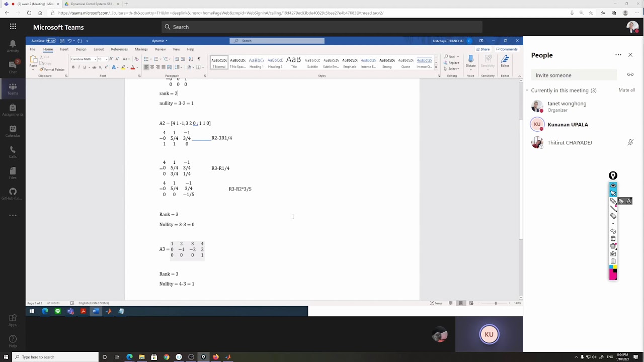This screenshot has width=644, height=362.
Task: Switch to Design ribbon tab
Action: [81, 49]
